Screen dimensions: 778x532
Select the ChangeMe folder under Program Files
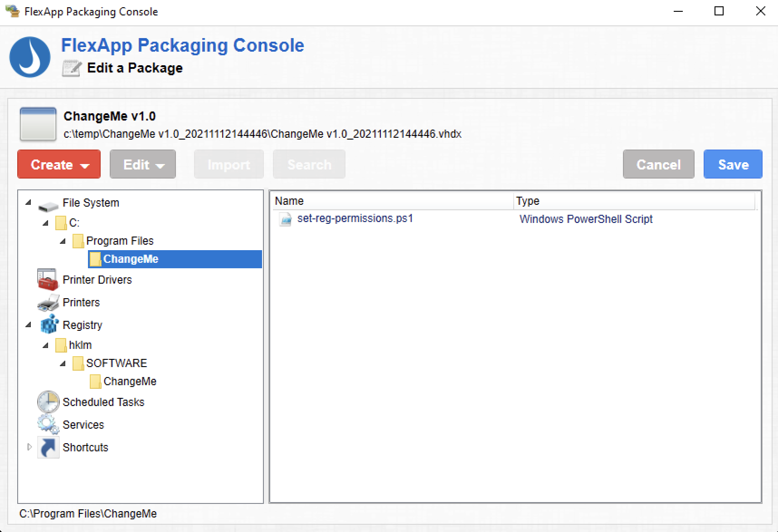coord(175,259)
